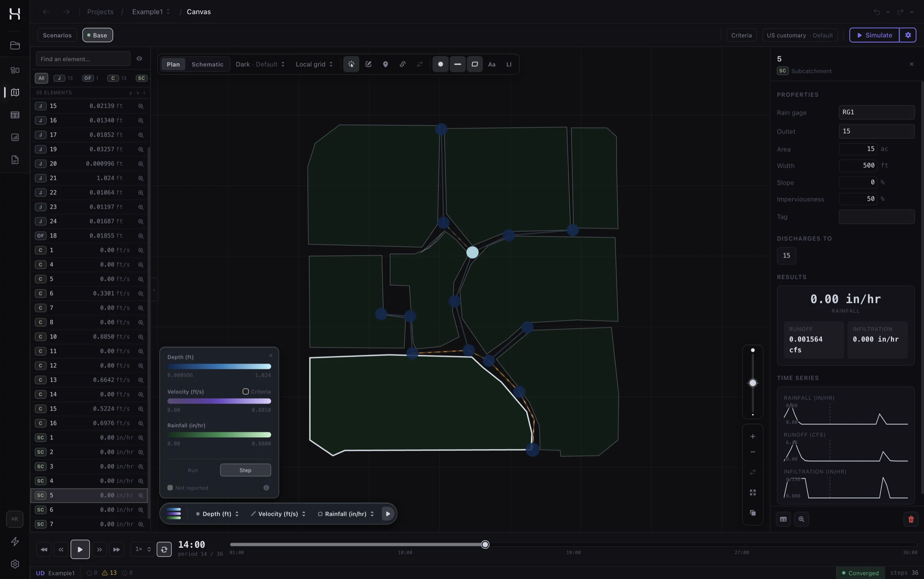Open table view for subcatchment 5
The height and width of the screenshot is (579, 924).
pyautogui.click(x=783, y=519)
